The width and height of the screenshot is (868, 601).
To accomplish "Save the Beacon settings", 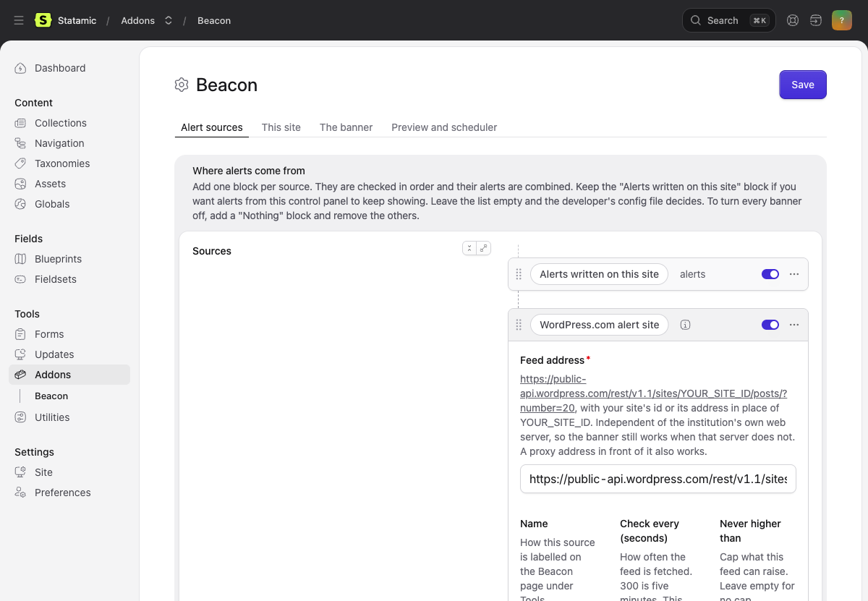I will pyautogui.click(x=803, y=85).
